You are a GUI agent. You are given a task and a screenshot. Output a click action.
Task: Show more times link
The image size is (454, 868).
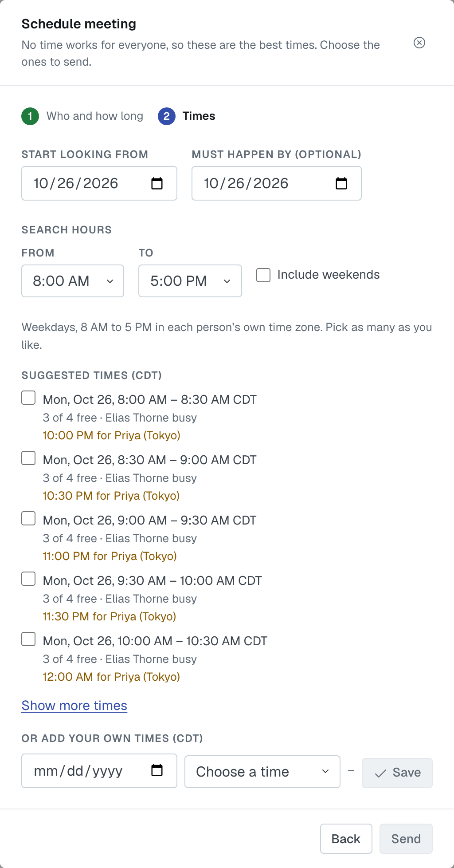point(74,706)
